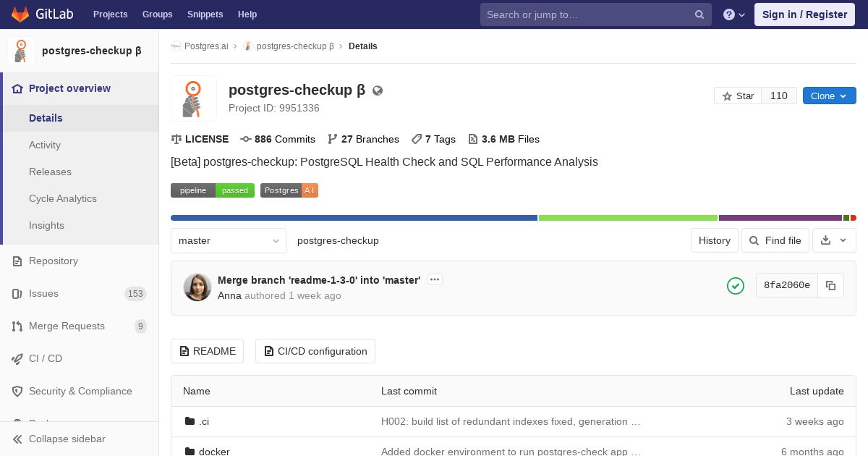Screen dimensions: 868x456
Task: Click the commit SHA 8fa2060e
Action: point(787,286)
